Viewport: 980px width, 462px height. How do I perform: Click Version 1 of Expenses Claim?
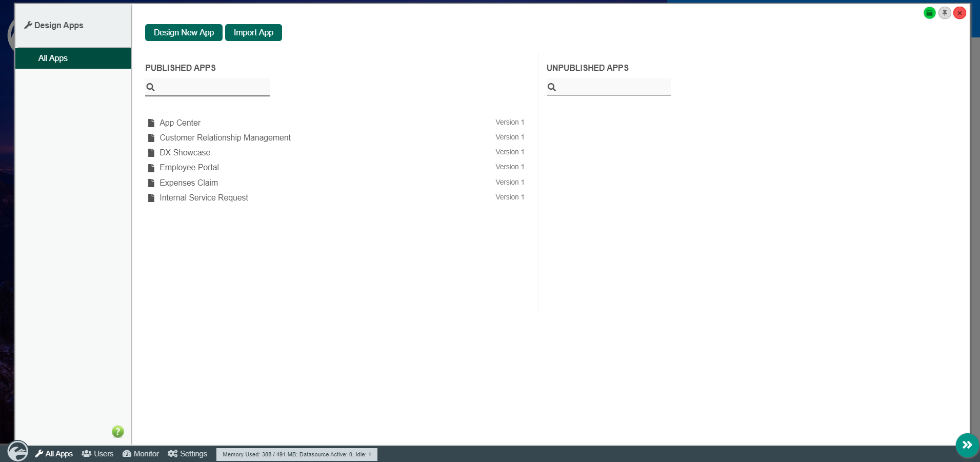510,182
